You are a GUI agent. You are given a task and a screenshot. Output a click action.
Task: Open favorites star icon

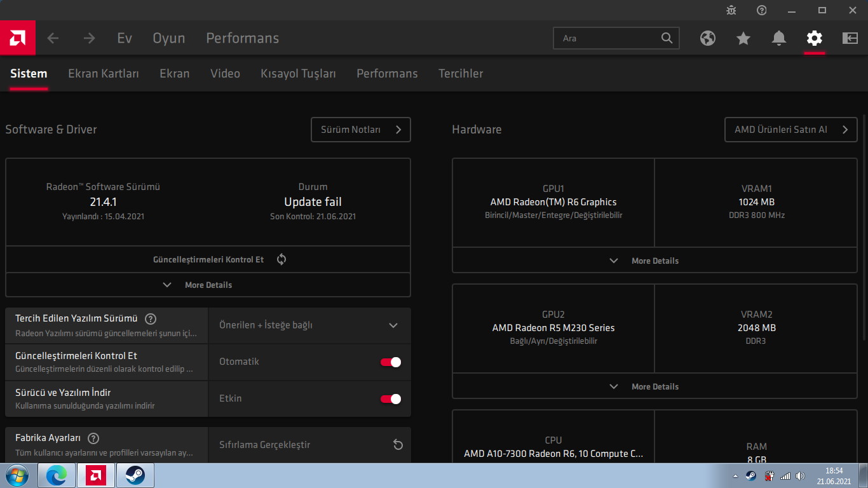tap(743, 38)
